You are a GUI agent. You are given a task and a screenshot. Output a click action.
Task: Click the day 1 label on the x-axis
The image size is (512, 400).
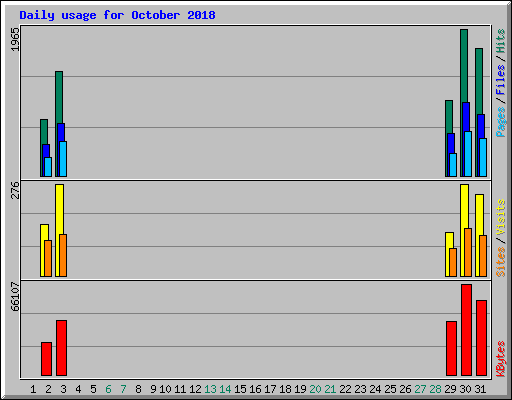[33, 389]
